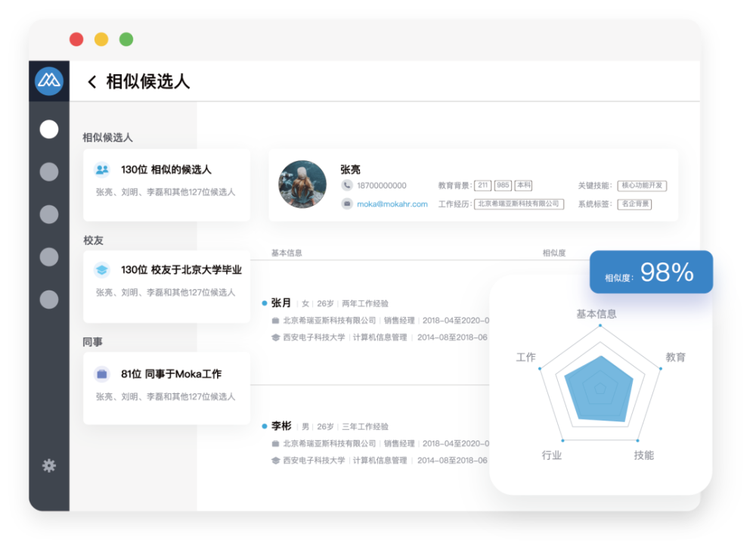Click the graduation cap icon in 张月's education row
This screenshot has height=553, width=756.
pos(275,337)
